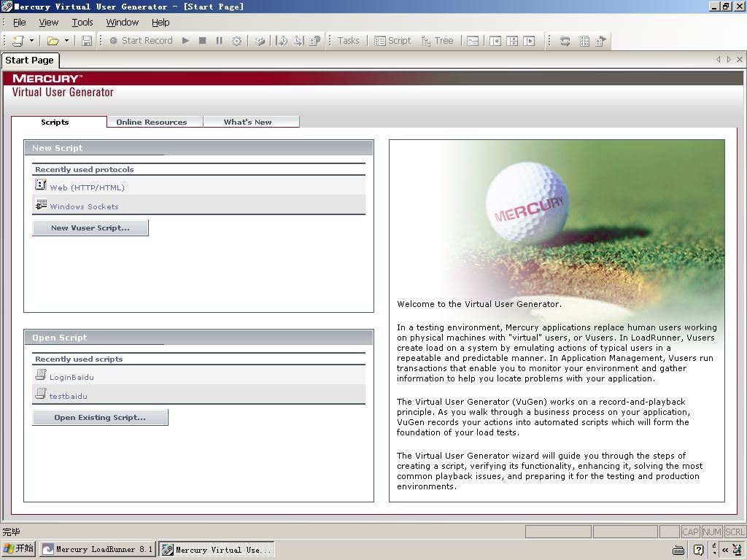Click the Start Record button
Viewport: 747px width, 560px height.
point(141,41)
